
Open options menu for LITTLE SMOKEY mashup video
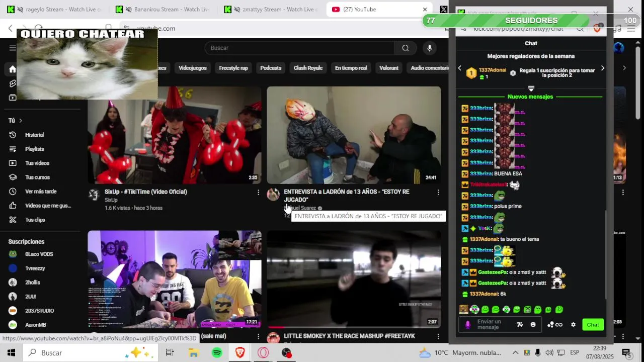[438, 336]
